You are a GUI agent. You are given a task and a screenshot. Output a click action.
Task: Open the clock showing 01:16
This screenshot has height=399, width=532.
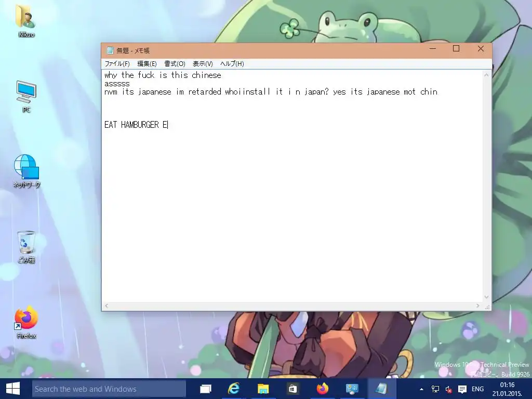coord(507,389)
